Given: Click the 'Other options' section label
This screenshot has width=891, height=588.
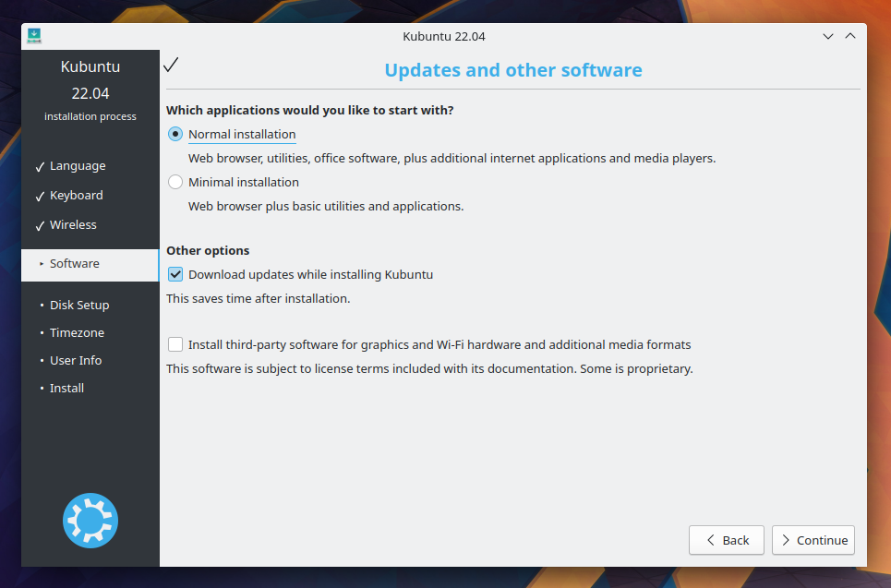Looking at the screenshot, I should pyautogui.click(x=208, y=250).
